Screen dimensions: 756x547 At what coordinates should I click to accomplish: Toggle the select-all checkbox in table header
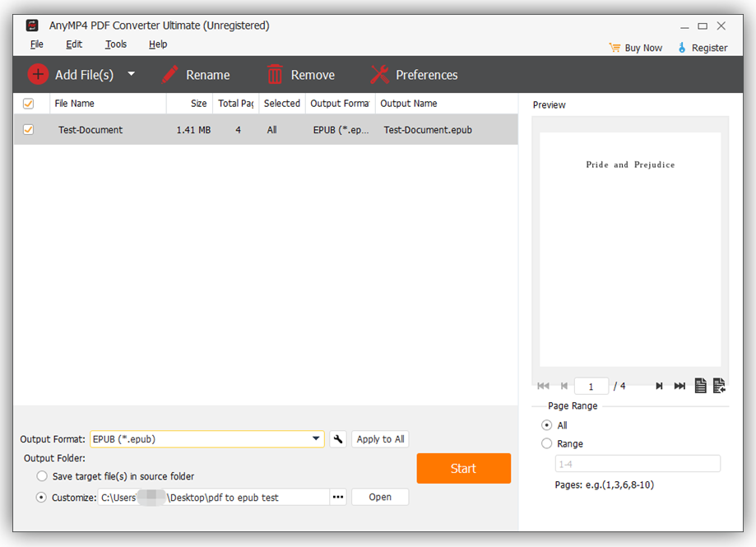[29, 104]
